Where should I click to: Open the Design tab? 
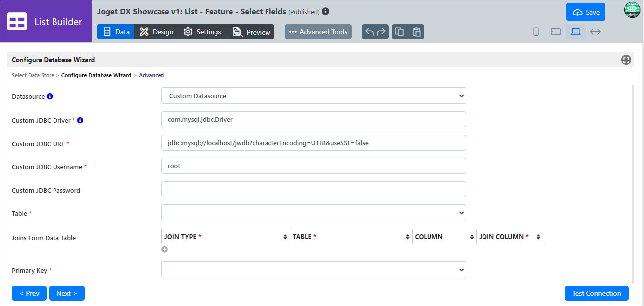[x=157, y=32]
